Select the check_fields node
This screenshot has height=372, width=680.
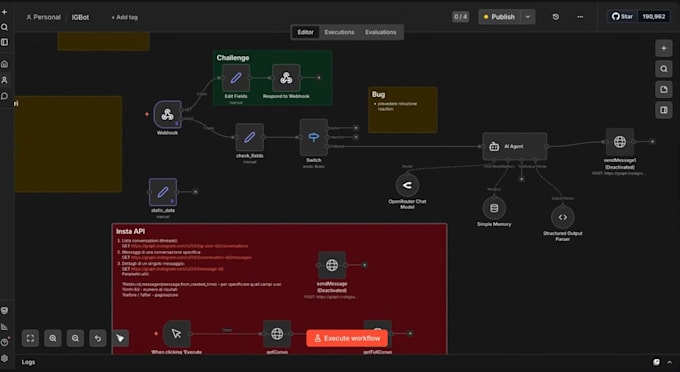pyautogui.click(x=250, y=137)
